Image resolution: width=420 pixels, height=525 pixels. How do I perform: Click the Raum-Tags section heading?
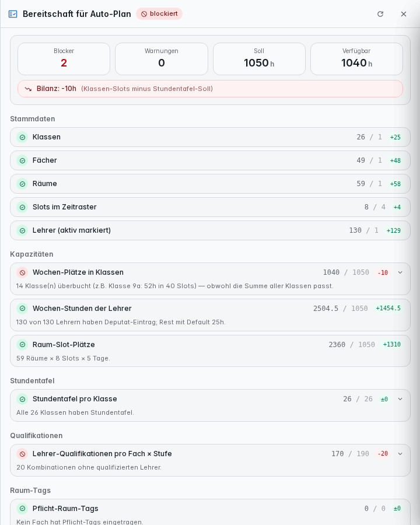click(x=30, y=491)
